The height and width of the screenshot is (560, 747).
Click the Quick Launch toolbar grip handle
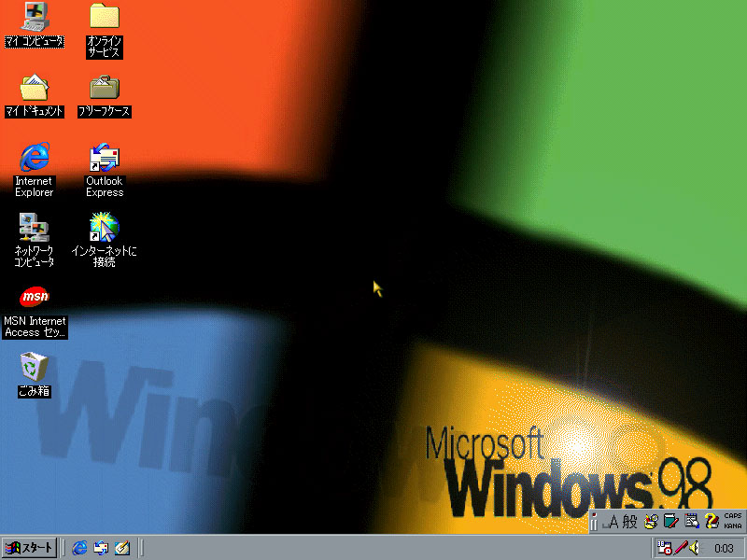pyautogui.click(x=63, y=548)
